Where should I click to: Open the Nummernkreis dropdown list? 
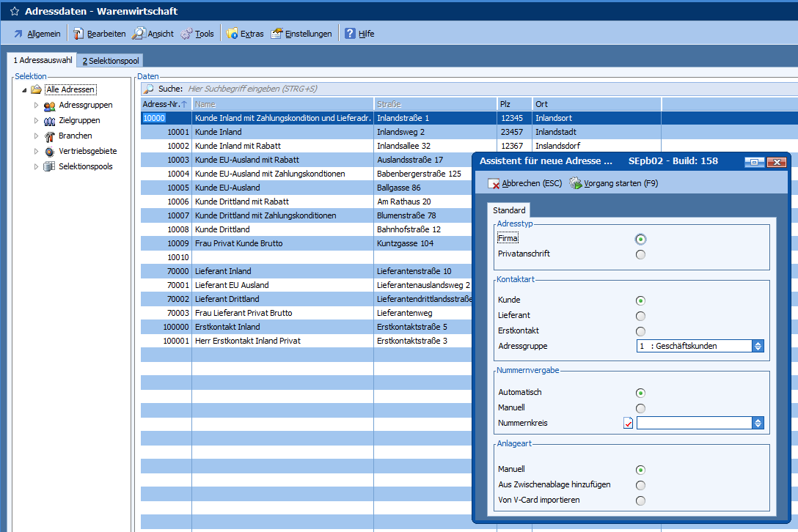pos(758,423)
